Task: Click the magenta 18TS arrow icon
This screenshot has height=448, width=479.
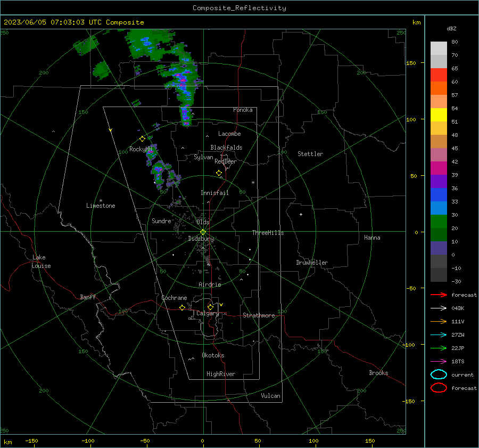Action: [439, 362]
